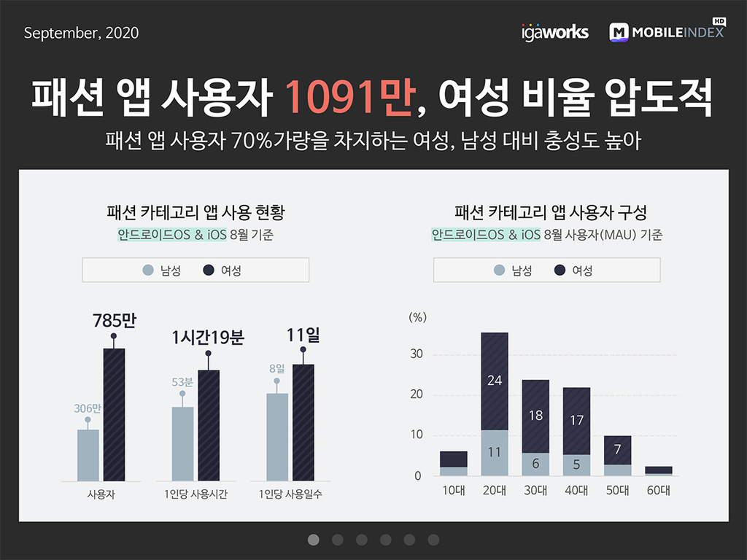The height and width of the screenshot is (560, 747).
Task: Jump to the last carousel slide dot
Action: [x=433, y=540]
